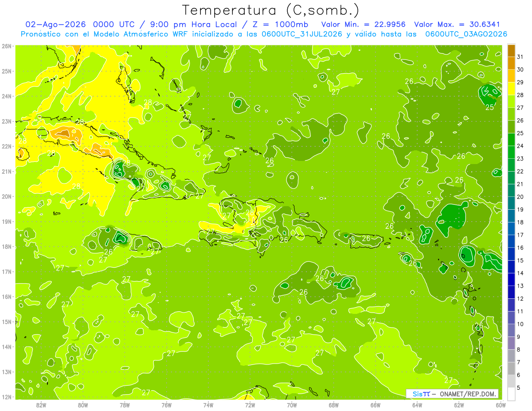Click the colorbar value label 31
Screen dimensions: 532x411
tap(520, 56)
